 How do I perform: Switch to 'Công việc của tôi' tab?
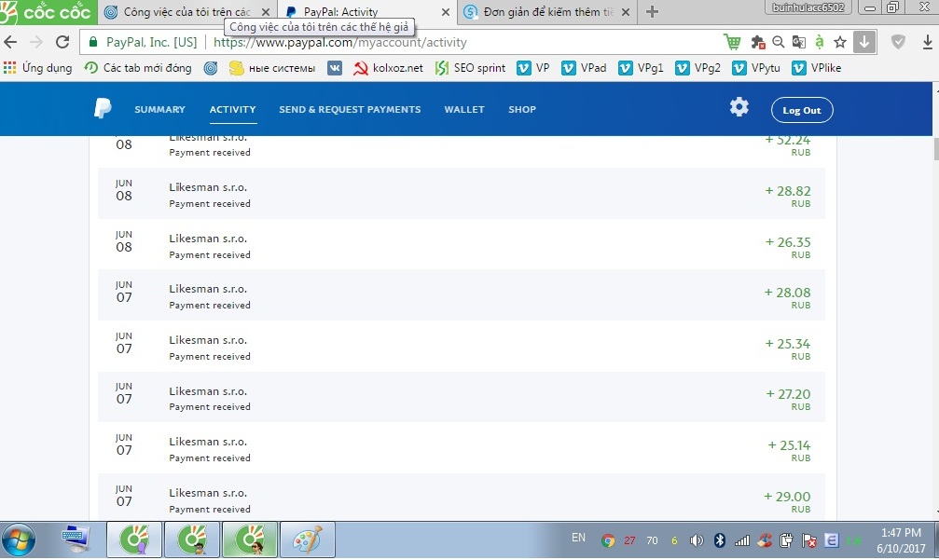(x=186, y=12)
